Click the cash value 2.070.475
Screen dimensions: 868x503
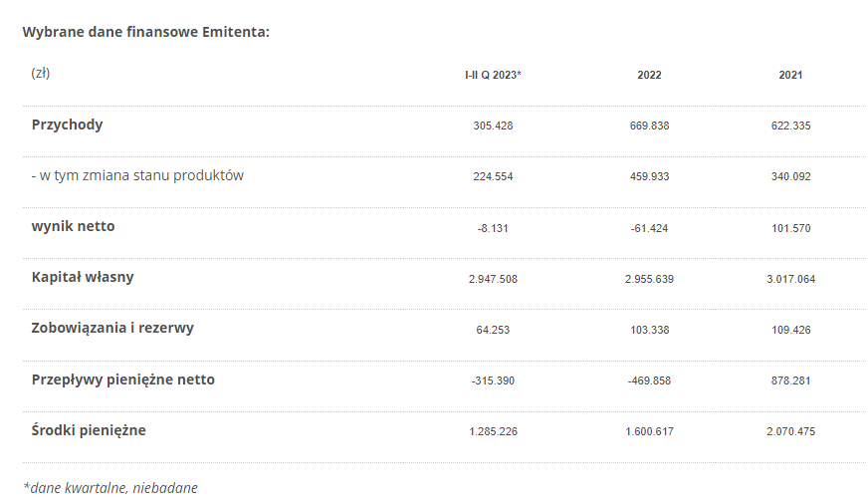[x=790, y=431]
